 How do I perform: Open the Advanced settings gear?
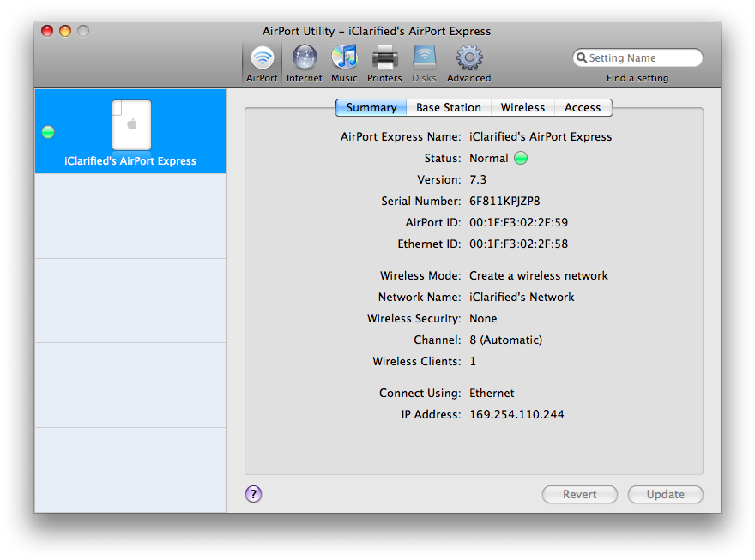468,58
